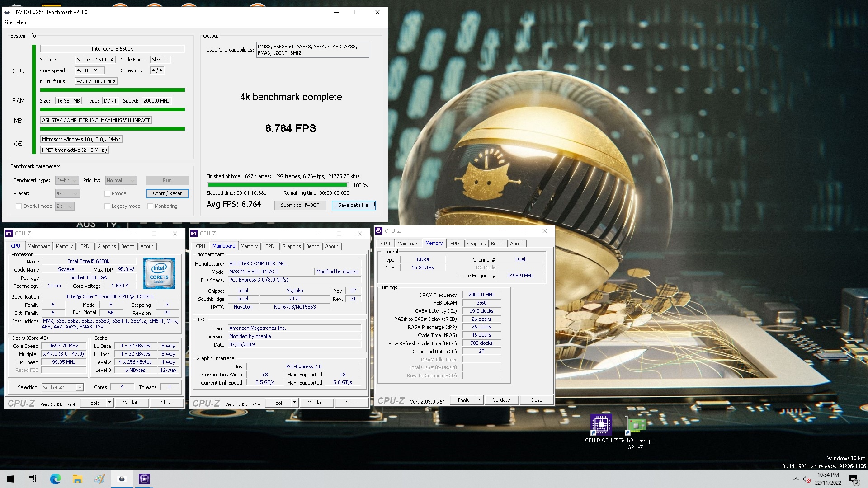
Task: Click the Save data file button
Action: 354,205
